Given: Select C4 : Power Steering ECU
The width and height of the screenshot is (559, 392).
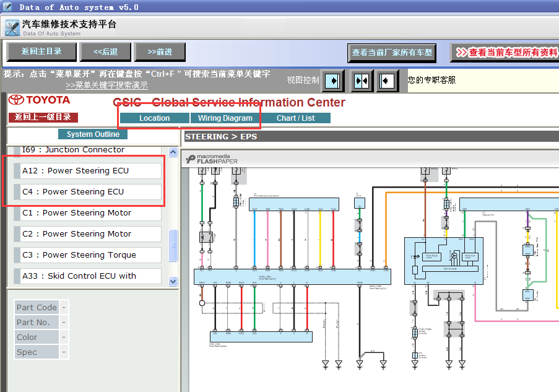Looking at the screenshot, I should pyautogui.click(x=87, y=191).
